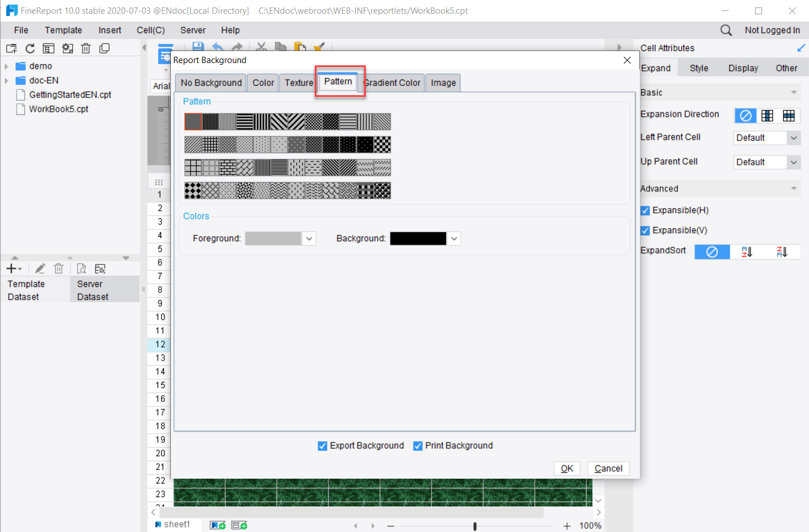Open the Left Parent Cell dropdown

(793, 138)
